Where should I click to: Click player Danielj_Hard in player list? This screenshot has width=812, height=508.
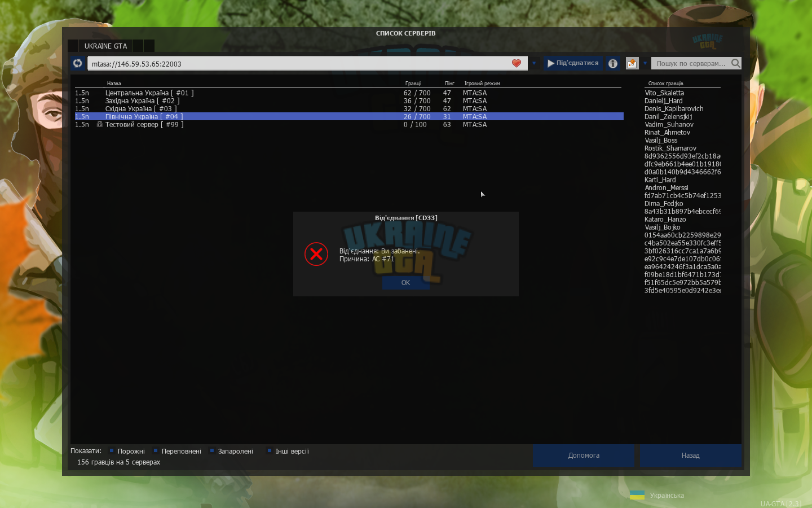[664, 101]
